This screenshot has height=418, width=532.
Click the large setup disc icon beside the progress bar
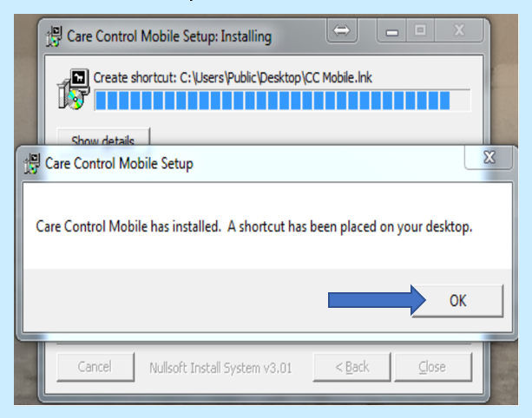[73, 89]
